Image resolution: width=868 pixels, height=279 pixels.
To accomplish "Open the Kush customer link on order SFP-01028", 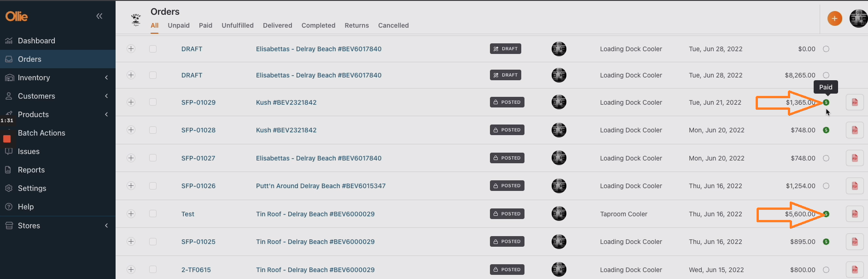I will point(286,130).
